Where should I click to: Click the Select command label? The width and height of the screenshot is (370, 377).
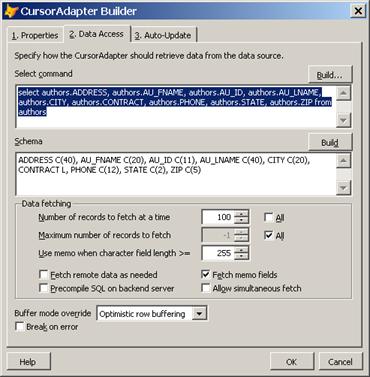43,74
